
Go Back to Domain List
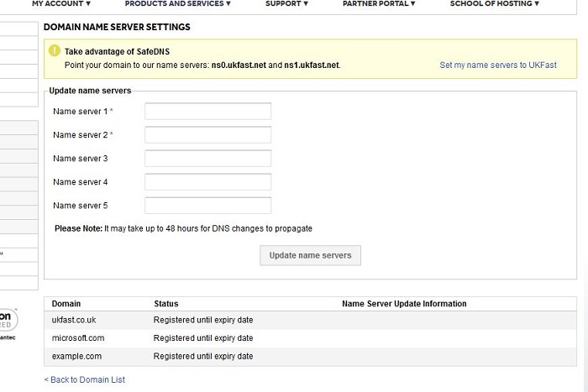pos(85,379)
